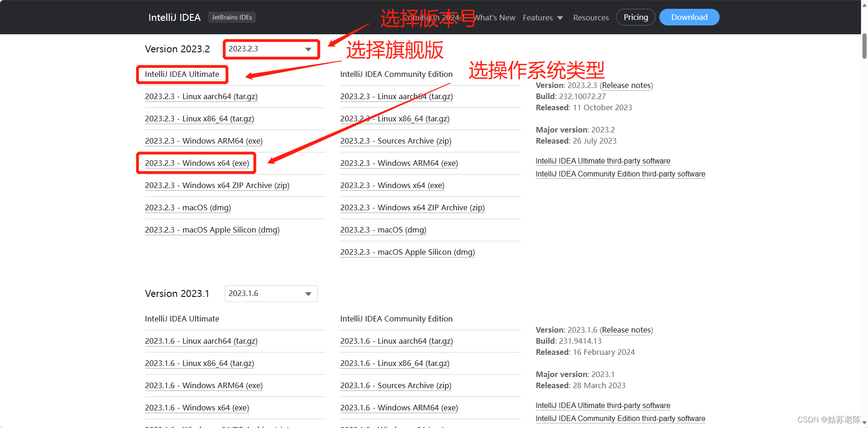
Task: Download Ultimate 2023.2.3 Windows x64 exe
Action: pyautogui.click(x=197, y=163)
